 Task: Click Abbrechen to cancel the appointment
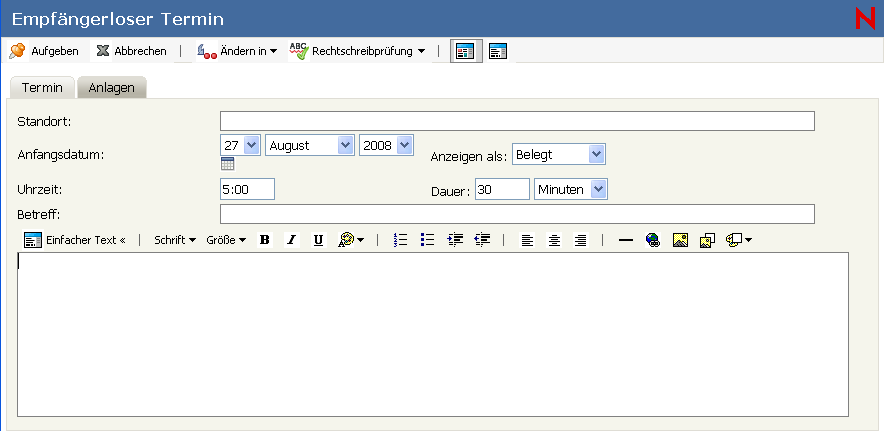tap(131, 51)
